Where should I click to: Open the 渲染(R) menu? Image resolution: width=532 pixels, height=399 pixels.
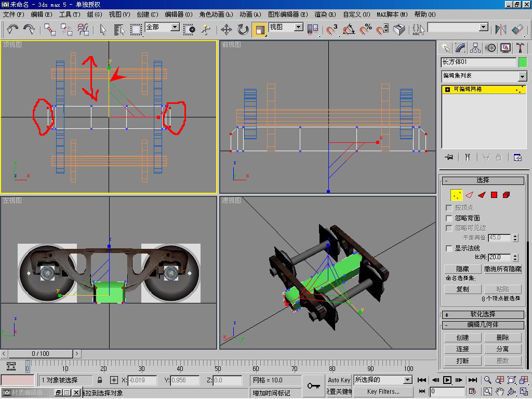tap(325, 15)
